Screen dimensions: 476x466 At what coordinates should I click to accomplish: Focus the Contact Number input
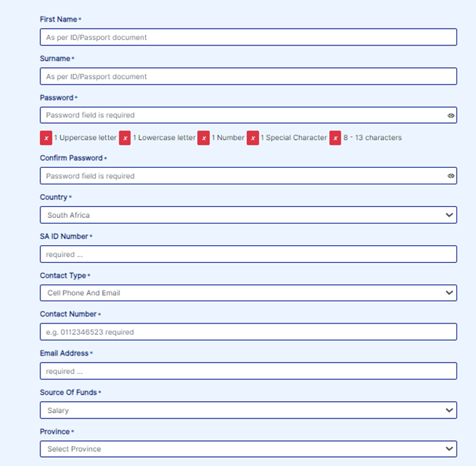(248, 332)
